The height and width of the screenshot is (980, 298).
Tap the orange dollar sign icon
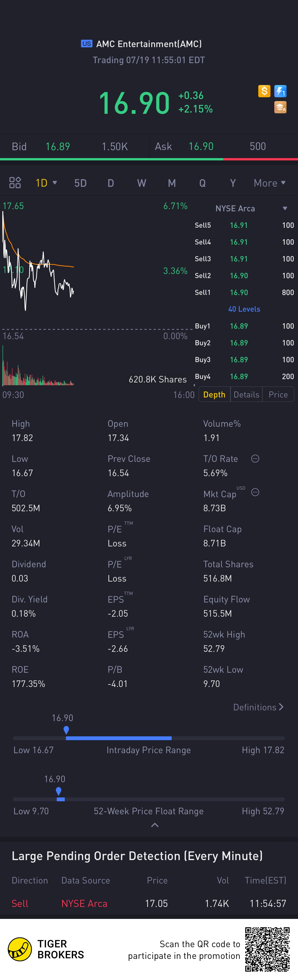coord(264,91)
